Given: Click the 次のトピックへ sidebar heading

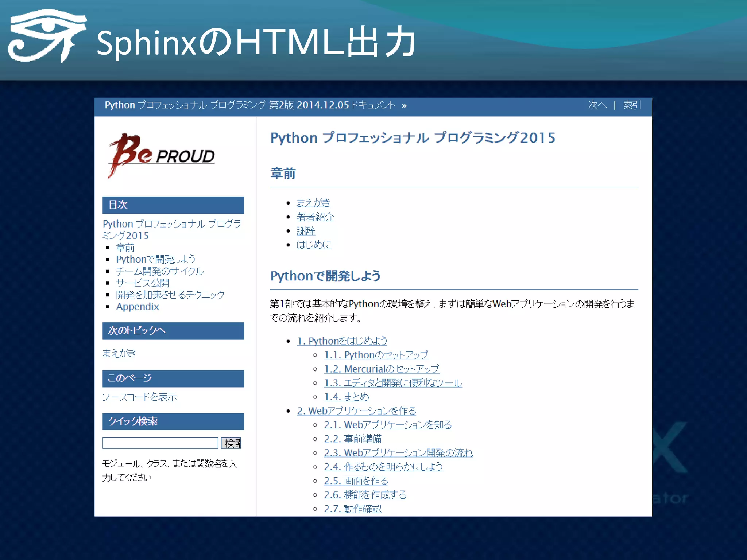Looking at the screenshot, I should [173, 331].
